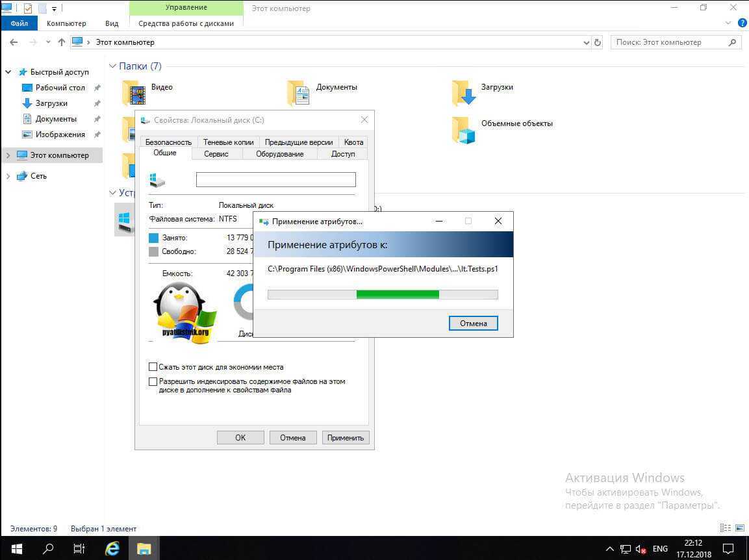The width and height of the screenshot is (749, 560).
Task: Switch to the Доступ tab
Action: click(x=343, y=154)
